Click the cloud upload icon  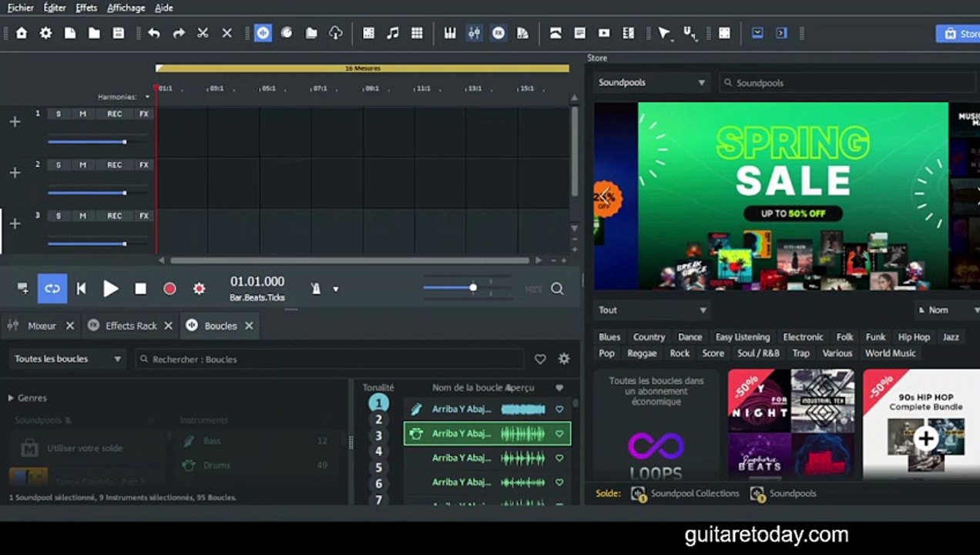coord(335,33)
